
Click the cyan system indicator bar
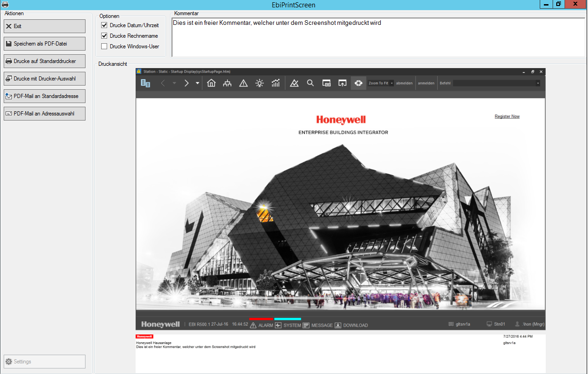coord(288,319)
